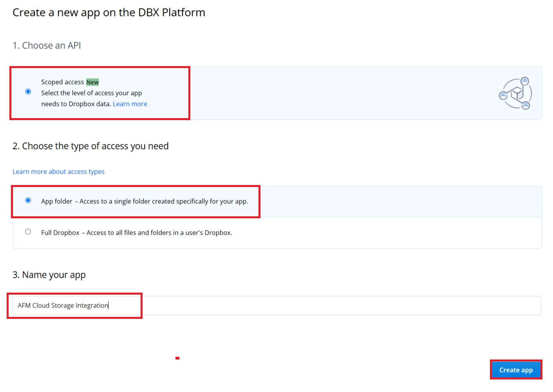Click 'Access to a single folder' description text
553x392 pixels.
pos(163,201)
